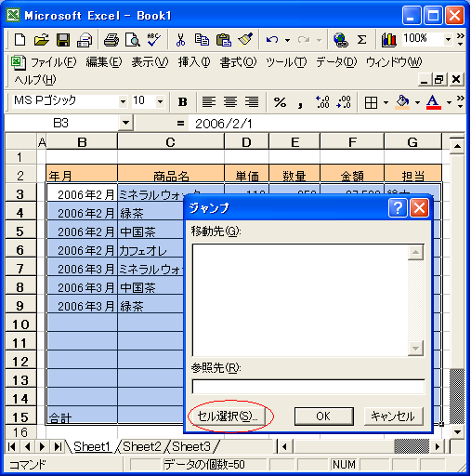Show more formatting toolbar buttons chevron
This screenshot has height=476, width=471.
click(x=461, y=102)
